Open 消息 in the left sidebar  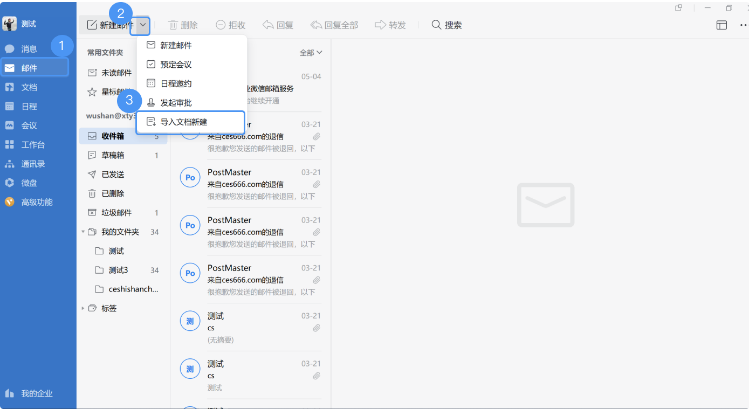(x=28, y=48)
